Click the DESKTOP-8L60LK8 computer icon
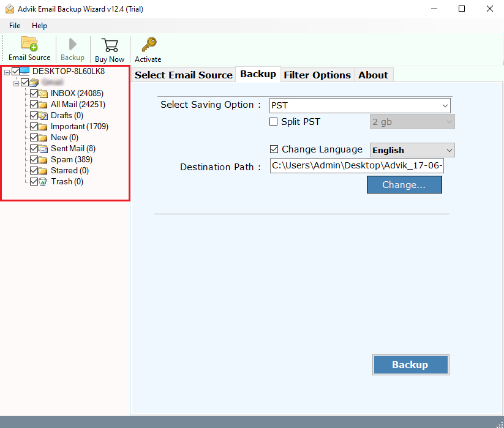This screenshot has height=428, width=504. coord(24,71)
